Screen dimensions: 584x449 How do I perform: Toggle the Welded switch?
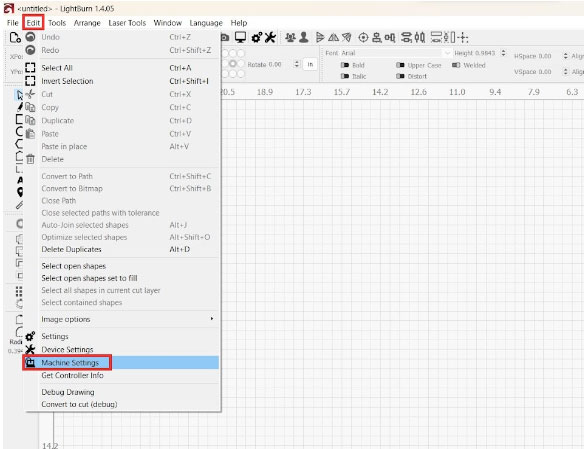(456, 65)
